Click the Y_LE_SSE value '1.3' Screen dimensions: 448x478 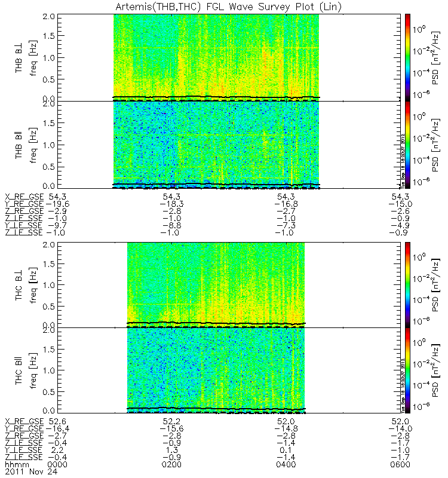[x=172, y=451]
